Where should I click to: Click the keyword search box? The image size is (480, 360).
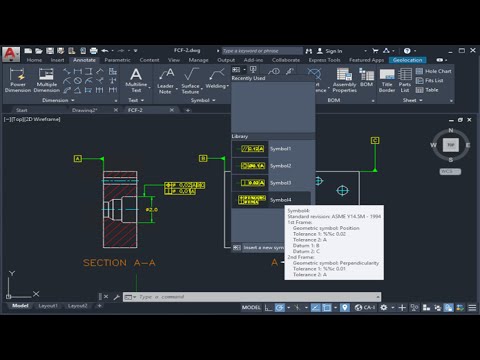point(262,51)
